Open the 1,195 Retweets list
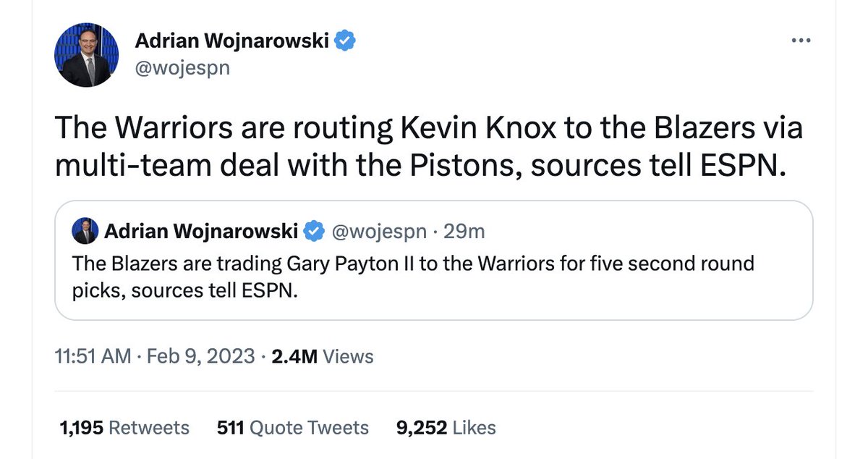Screen dimensions: 868x459 [124, 428]
